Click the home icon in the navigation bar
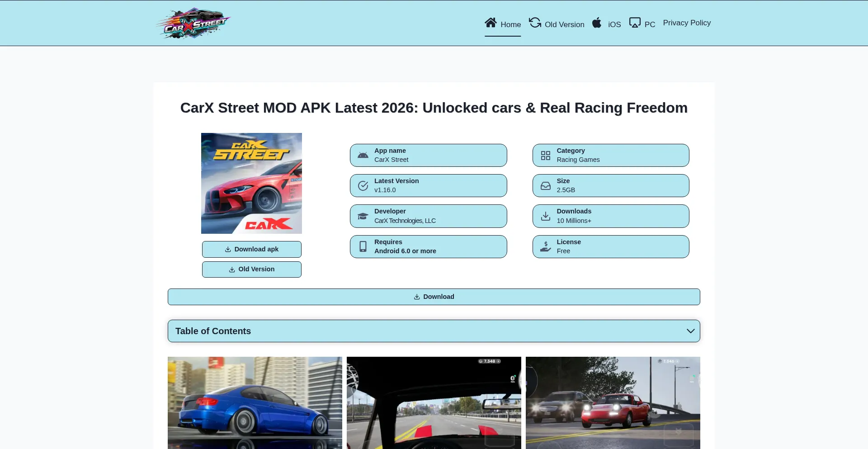The image size is (868, 449). click(x=491, y=22)
